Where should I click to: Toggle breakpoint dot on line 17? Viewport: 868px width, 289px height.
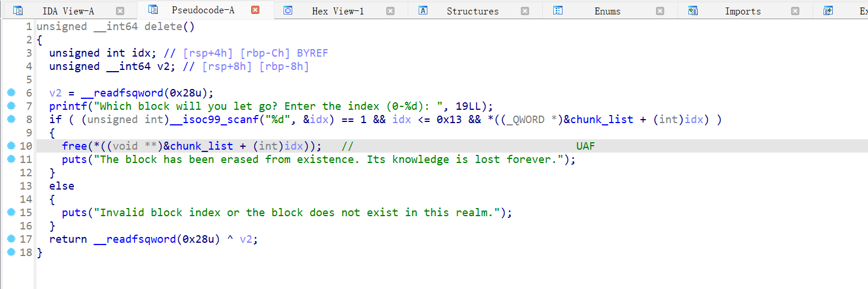coord(11,239)
